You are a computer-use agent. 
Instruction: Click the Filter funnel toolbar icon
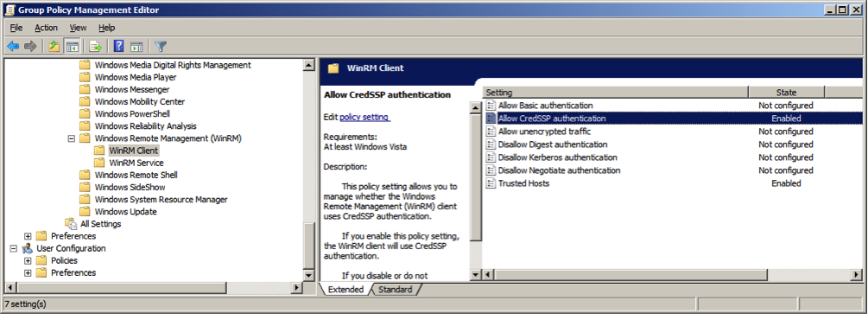click(161, 47)
